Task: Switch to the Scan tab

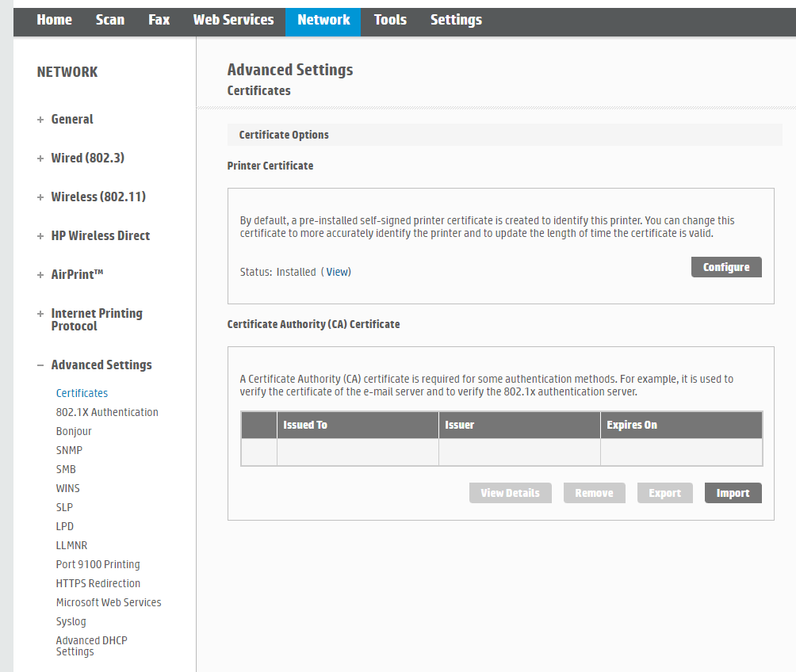Action: click(x=110, y=20)
